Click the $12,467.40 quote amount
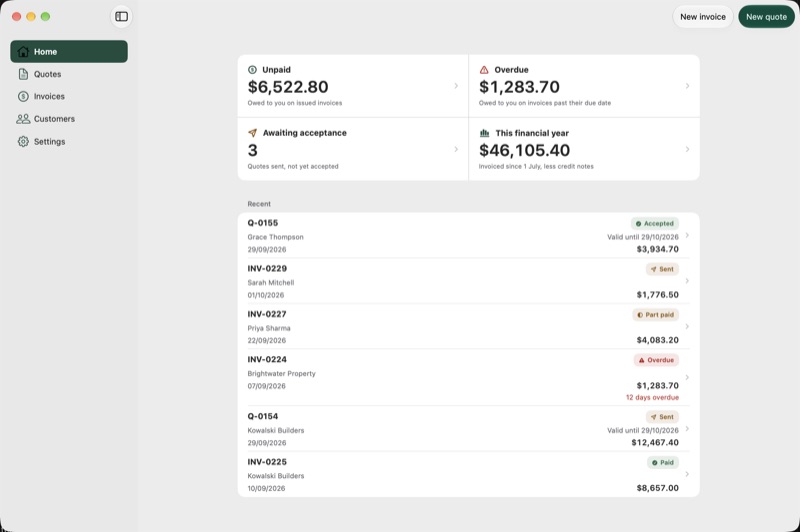 pos(655,443)
